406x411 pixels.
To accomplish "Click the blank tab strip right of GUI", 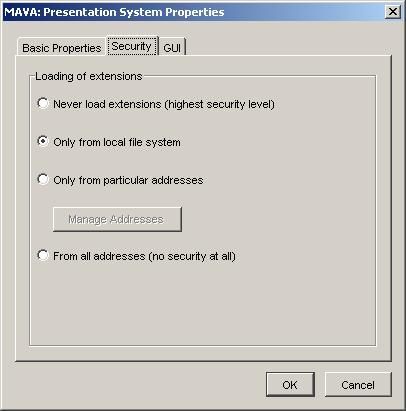I will pos(287,47).
